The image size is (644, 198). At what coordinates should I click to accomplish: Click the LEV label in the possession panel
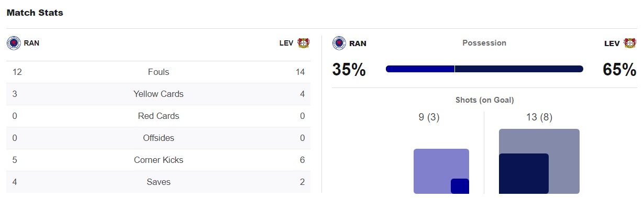tap(612, 43)
